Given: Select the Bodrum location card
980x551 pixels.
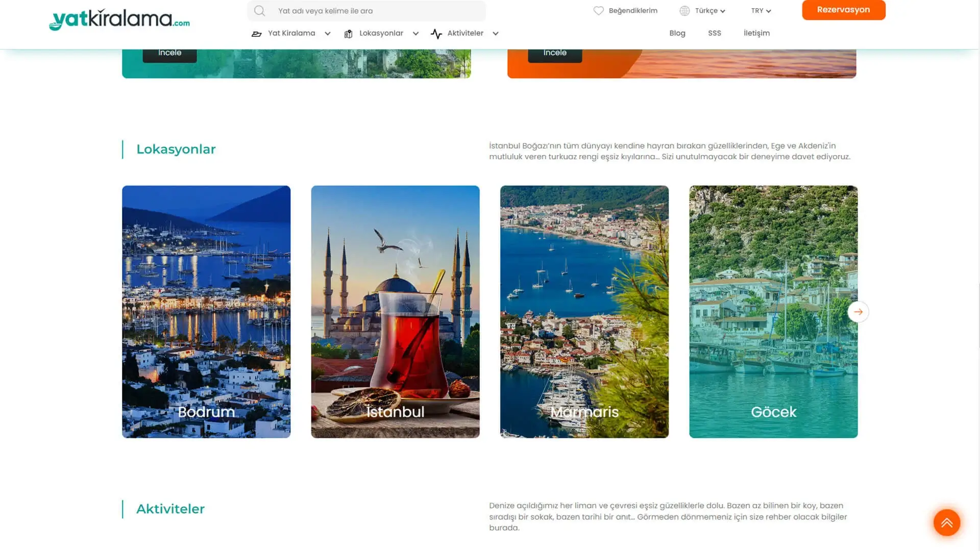Looking at the screenshot, I should click(206, 311).
